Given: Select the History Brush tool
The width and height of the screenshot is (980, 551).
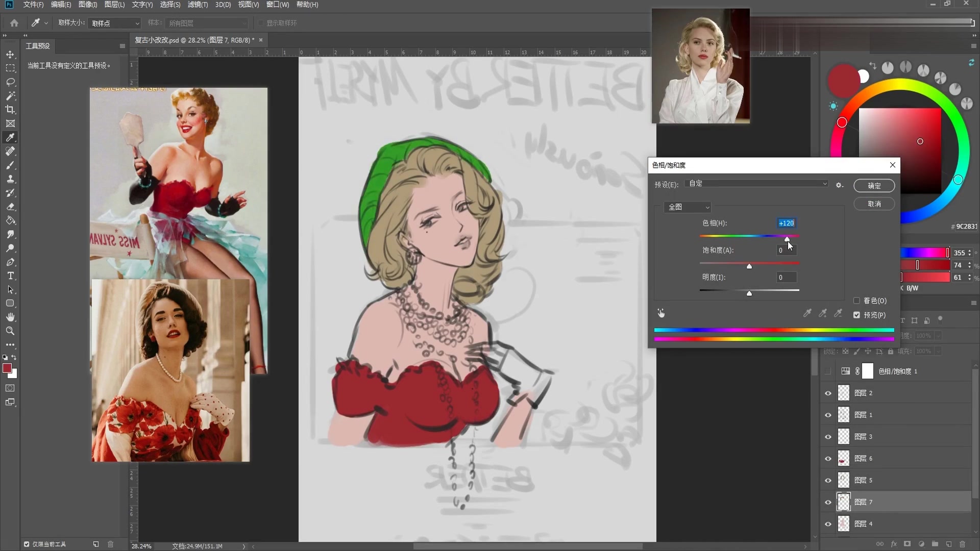Looking at the screenshot, I should coord(10,193).
